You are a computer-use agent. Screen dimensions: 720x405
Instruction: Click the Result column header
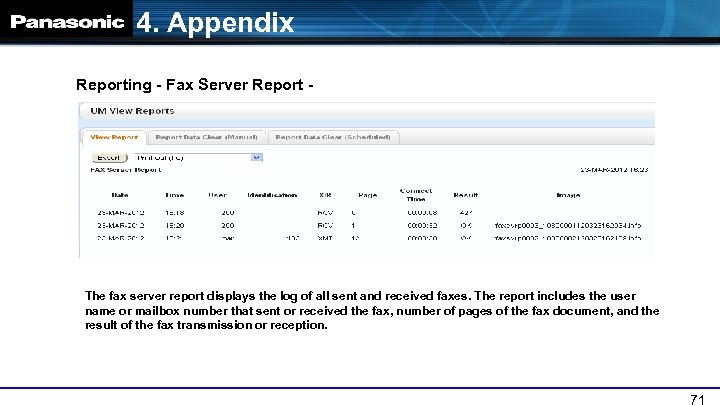[x=466, y=195]
